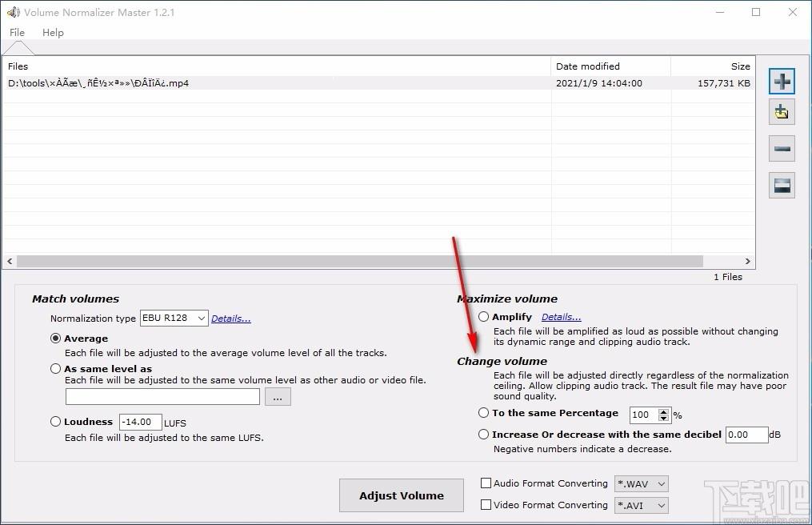Click the percentage value field showing 100
812x525 pixels.
pyautogui.click(x=644, y=415)
